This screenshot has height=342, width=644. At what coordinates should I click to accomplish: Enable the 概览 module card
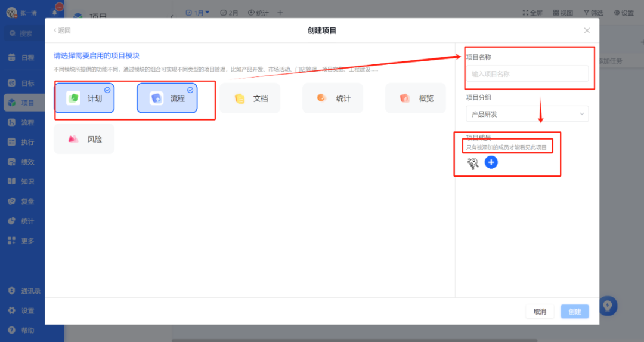tap(416, 98)
